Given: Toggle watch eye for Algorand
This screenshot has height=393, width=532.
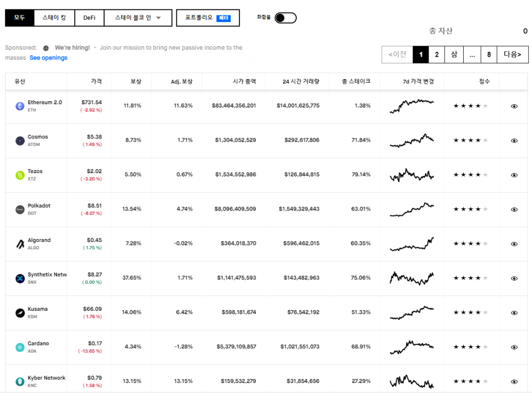Looking at the screenshot, I should (x=514, y=244).
